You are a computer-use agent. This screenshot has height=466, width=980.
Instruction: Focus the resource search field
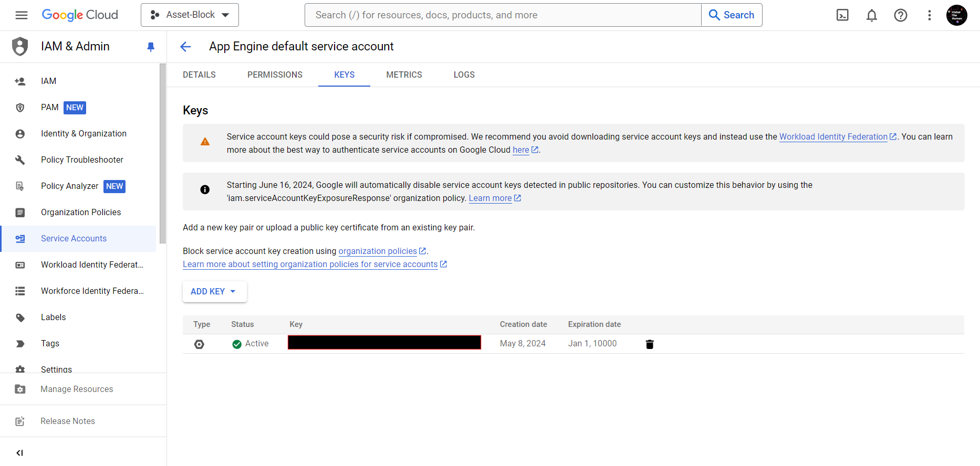tap(503, 15)
